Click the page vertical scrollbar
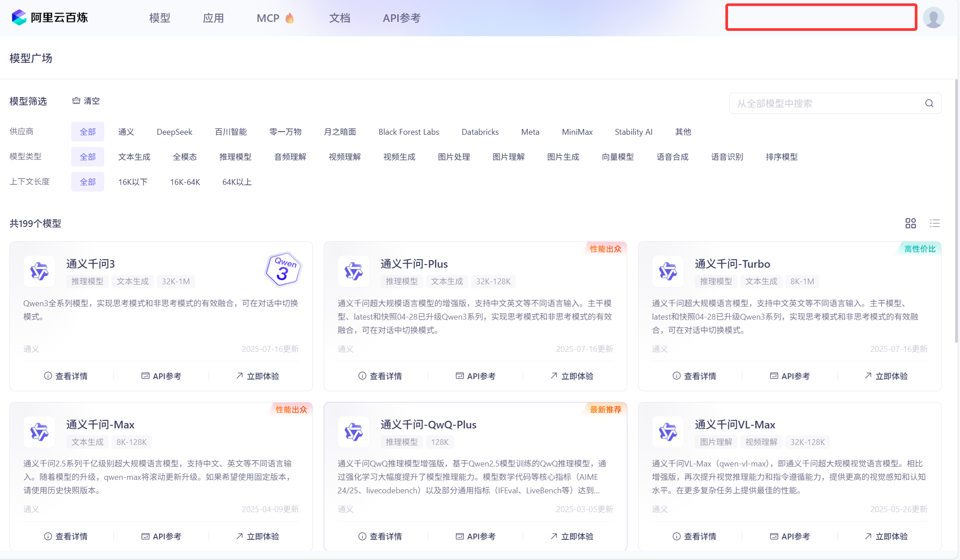 click(x=956, y=210)
